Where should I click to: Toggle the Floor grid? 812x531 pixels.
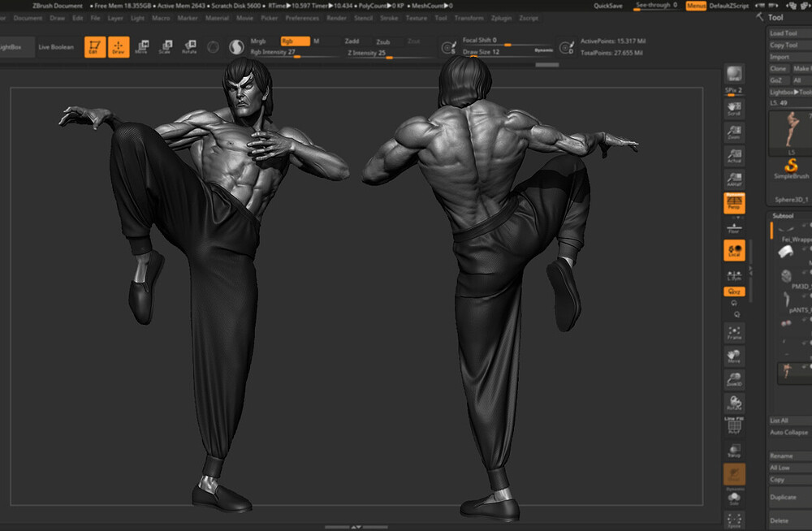[x=734, y=227]
